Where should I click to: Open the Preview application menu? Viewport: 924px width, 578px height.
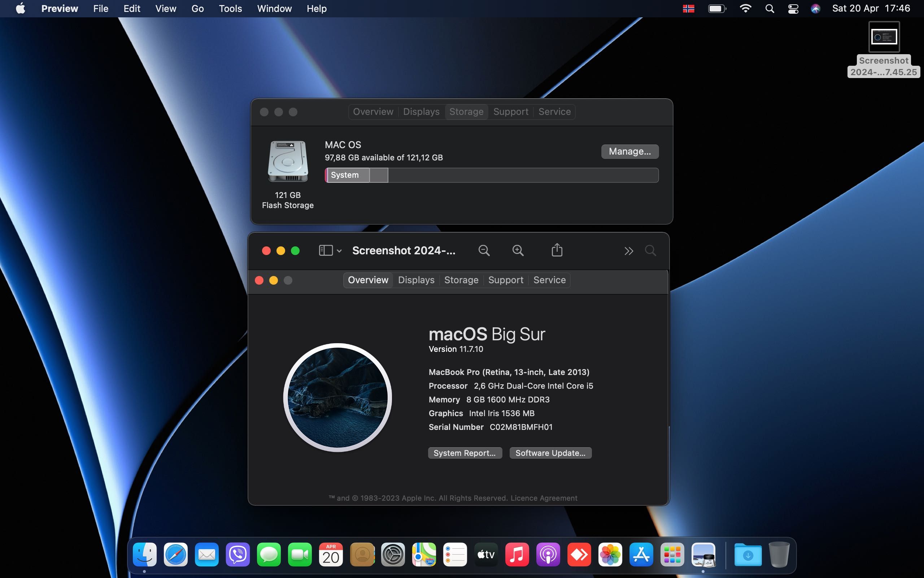[x=60, y=8]
